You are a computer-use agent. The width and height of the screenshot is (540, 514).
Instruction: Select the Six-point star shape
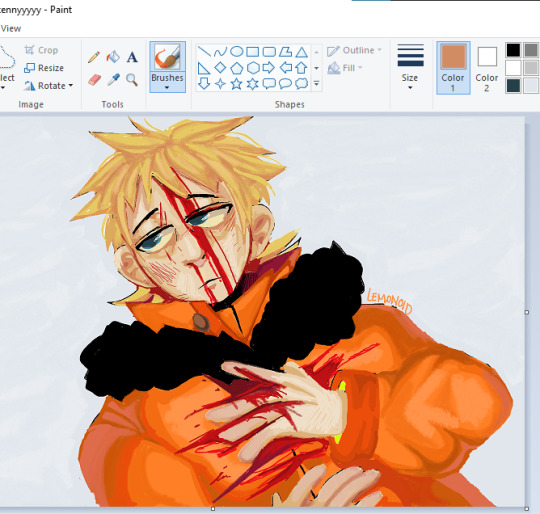(x=253, y=84)
